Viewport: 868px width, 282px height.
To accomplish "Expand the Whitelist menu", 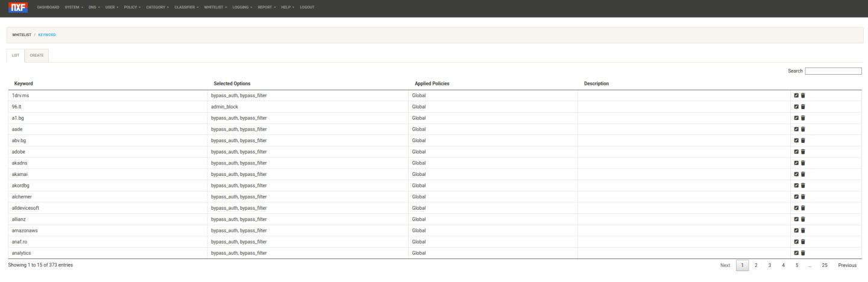I will (216, 7).
